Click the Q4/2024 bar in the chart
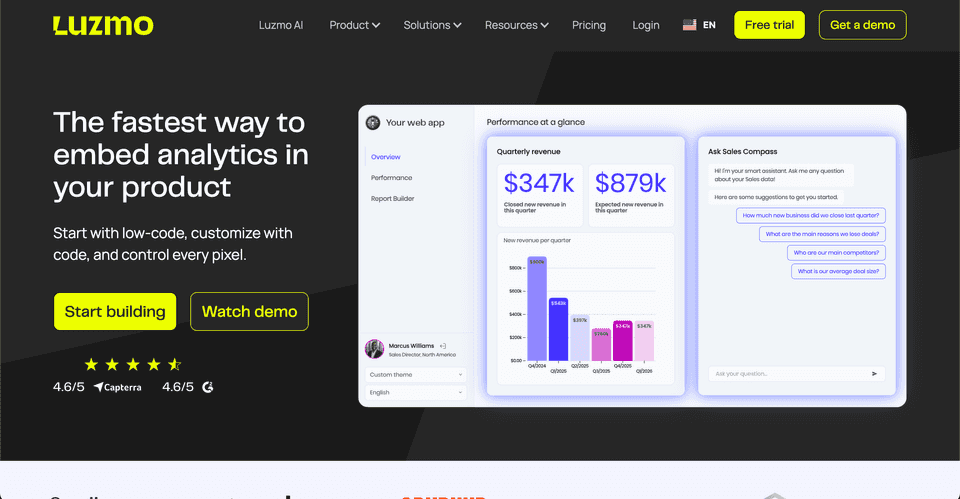 [x=537, y=309]
